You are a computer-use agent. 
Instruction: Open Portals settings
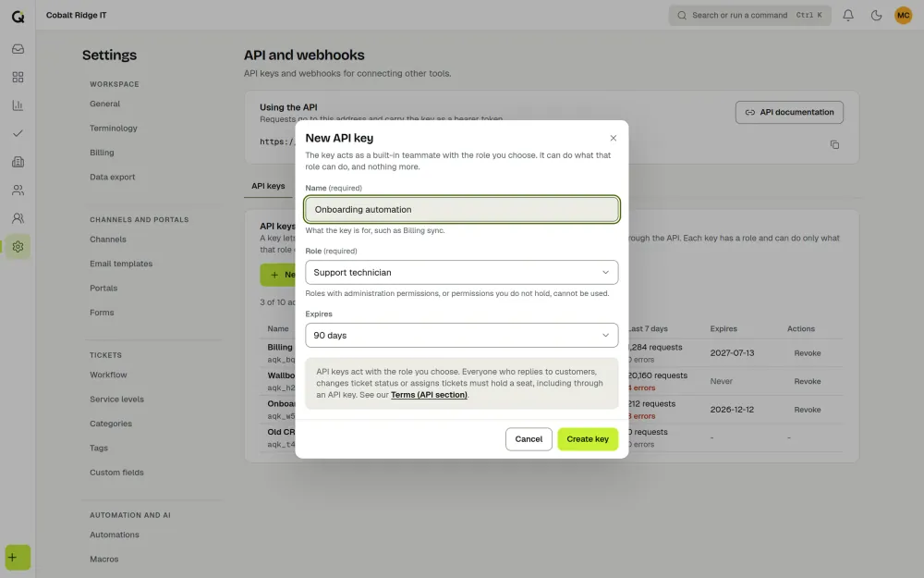point(103,288)
